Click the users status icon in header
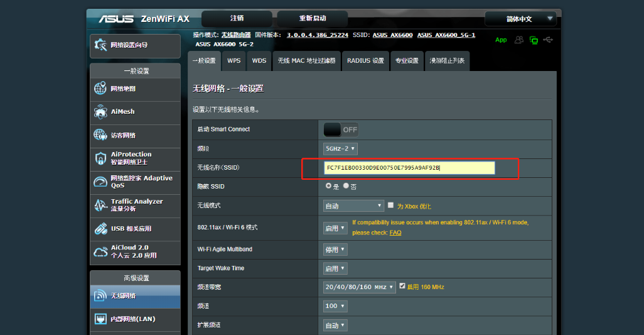Image resolution: width=644 pixels, height=335 pixels. 519,40
